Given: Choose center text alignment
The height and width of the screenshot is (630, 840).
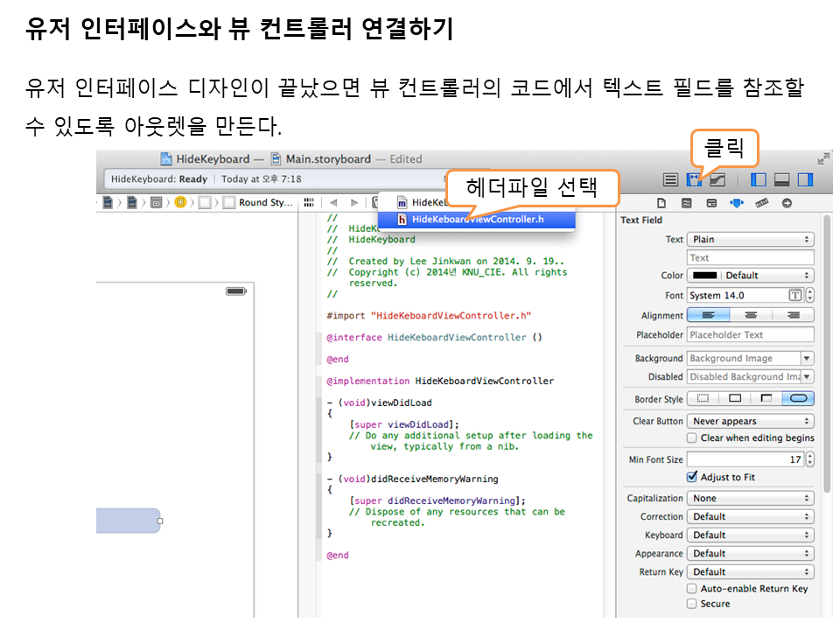Looking at the screenshot, I should click(x=750, y=316).
